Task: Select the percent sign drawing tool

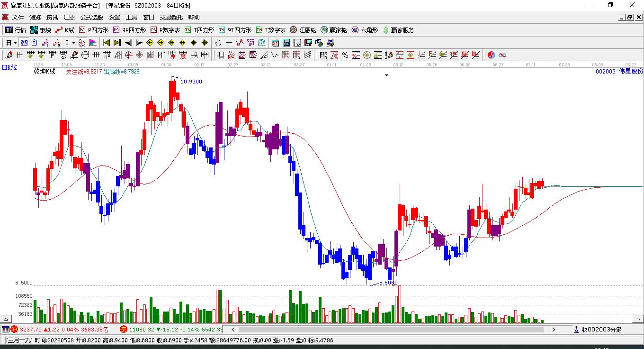Action: coord(345,55)
